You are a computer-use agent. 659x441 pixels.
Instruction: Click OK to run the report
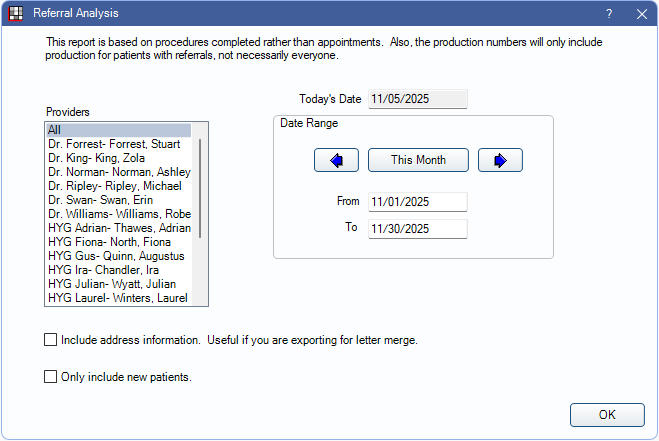(607, 414)
